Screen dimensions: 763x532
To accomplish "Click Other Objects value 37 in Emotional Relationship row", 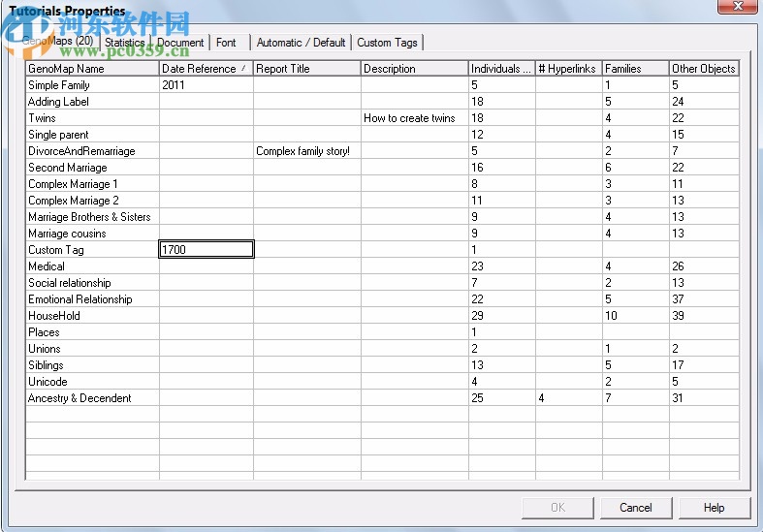I will (x=704, y=299).
